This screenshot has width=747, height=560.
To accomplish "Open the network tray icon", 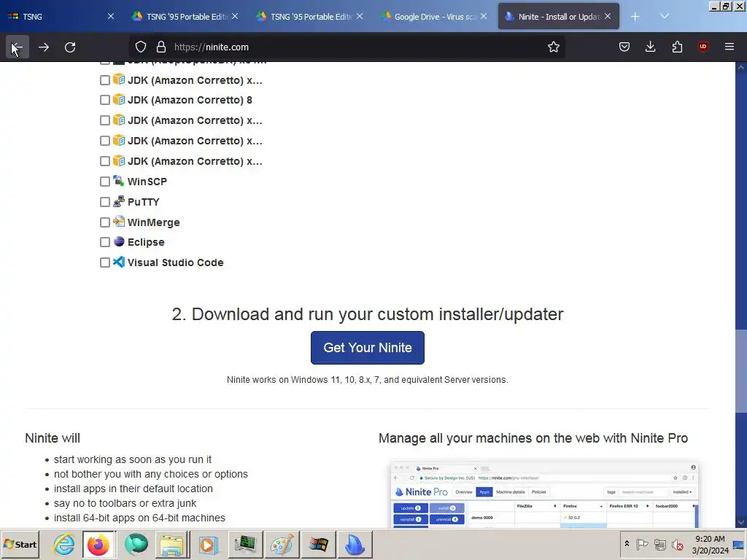I will [659, 544].
